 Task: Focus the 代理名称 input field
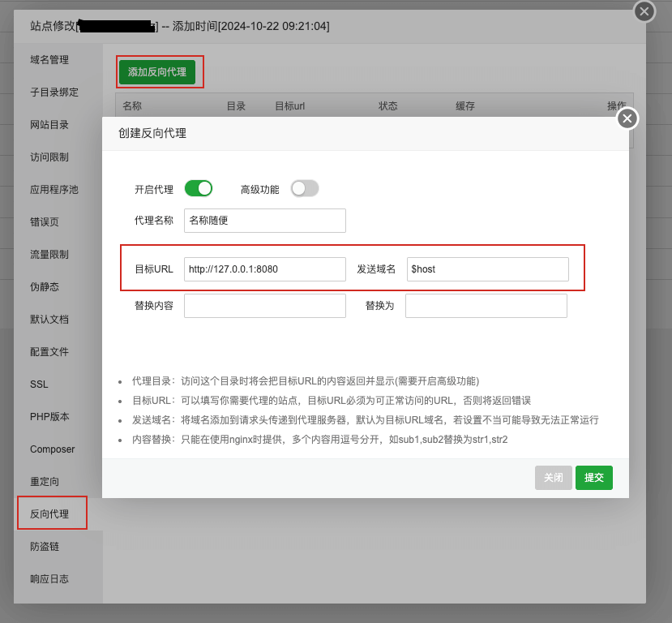tap(264, 221)
